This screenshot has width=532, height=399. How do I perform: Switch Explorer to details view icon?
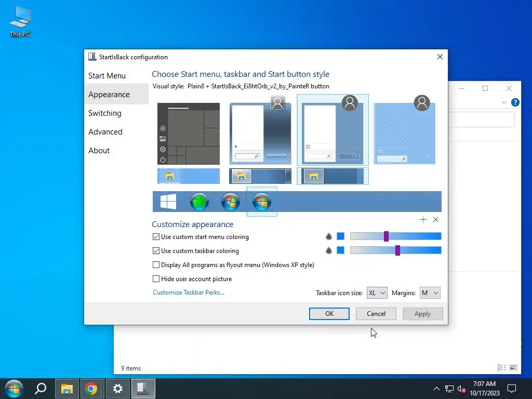502,367
